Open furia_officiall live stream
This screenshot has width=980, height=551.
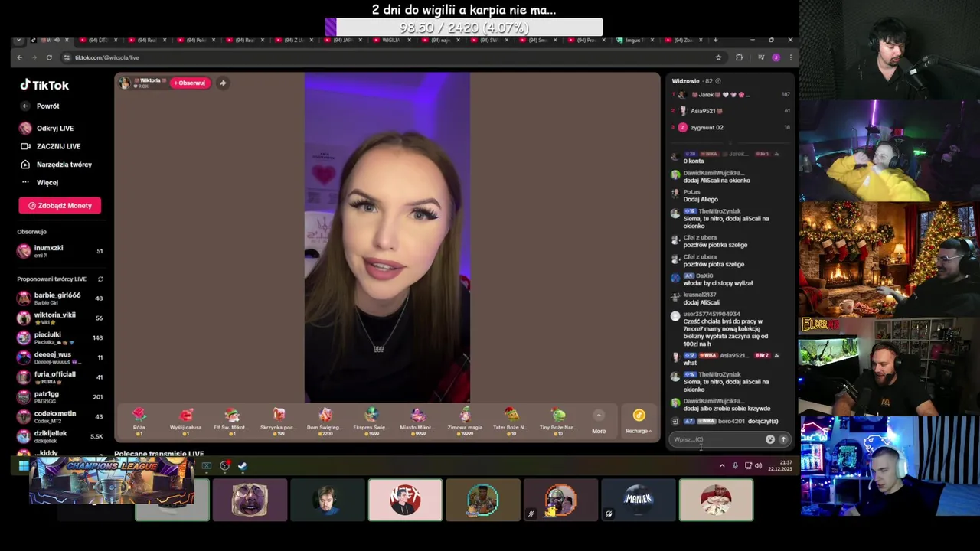pyautogui.click(x=60, y=377)
